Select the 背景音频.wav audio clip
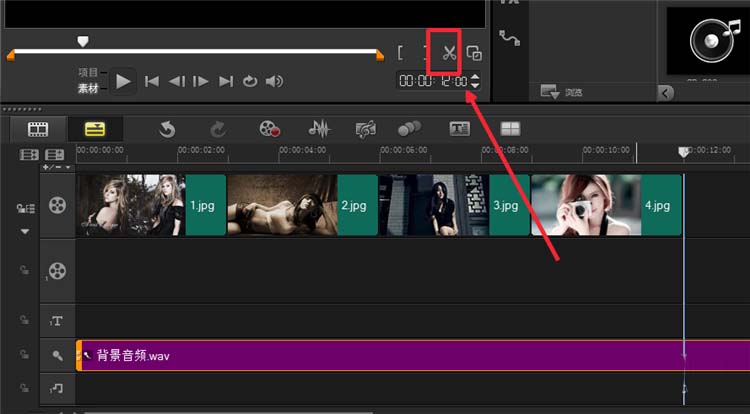The image size is (750, 414). pos(413,356)
